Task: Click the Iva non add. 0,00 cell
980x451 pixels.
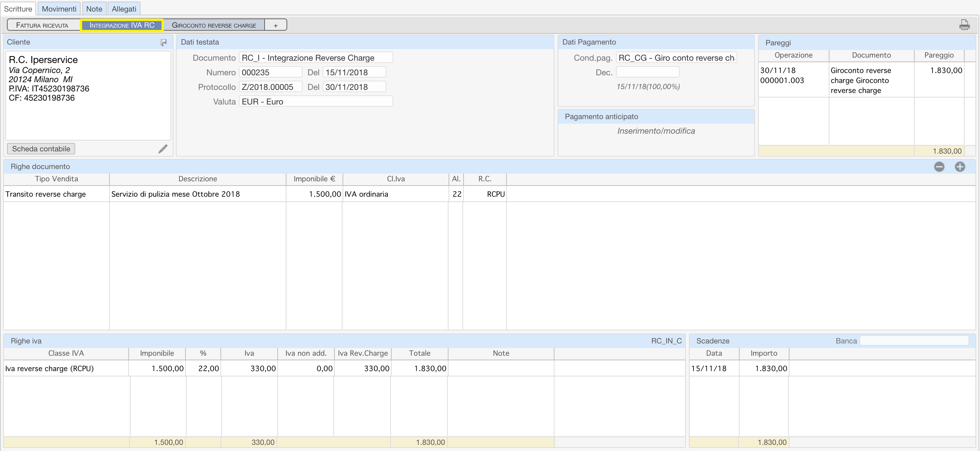Action: coord(306,368)
